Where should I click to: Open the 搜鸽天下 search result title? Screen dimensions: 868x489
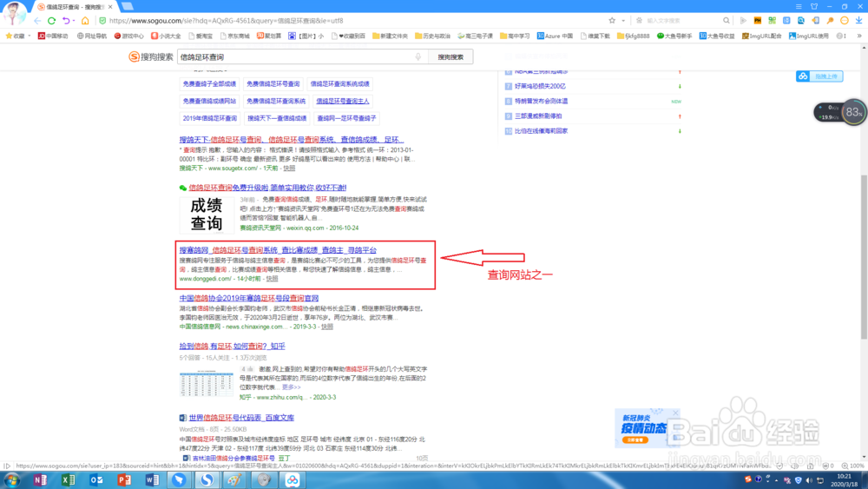coord(291,140)
